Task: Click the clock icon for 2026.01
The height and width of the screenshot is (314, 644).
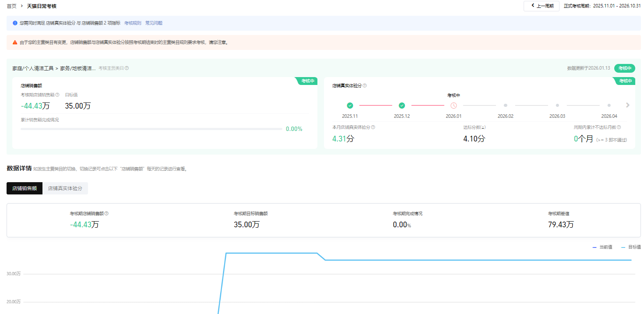Action: coord(454,106)
